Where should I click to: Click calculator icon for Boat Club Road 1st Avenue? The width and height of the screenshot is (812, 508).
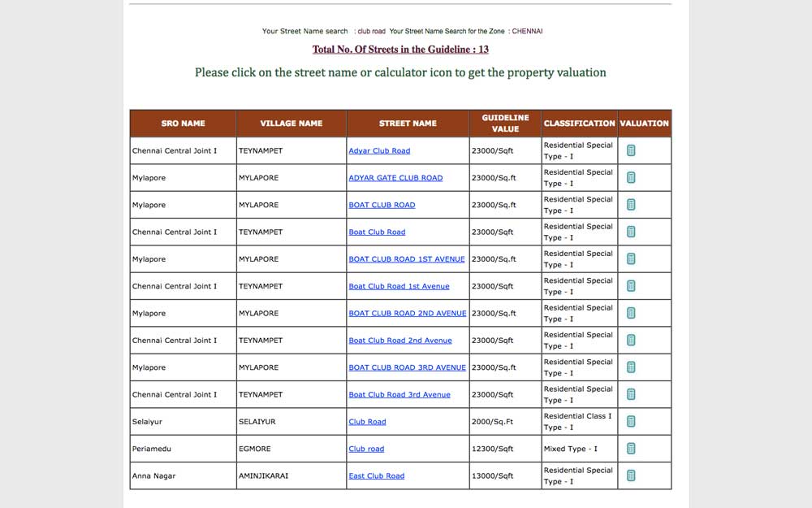(x=630, y=285)
